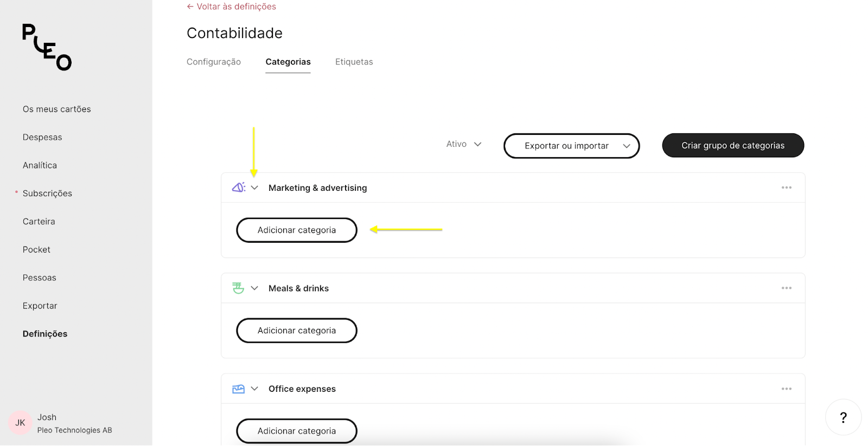
Task: Open the help question mark button
Action: (843, 417)
